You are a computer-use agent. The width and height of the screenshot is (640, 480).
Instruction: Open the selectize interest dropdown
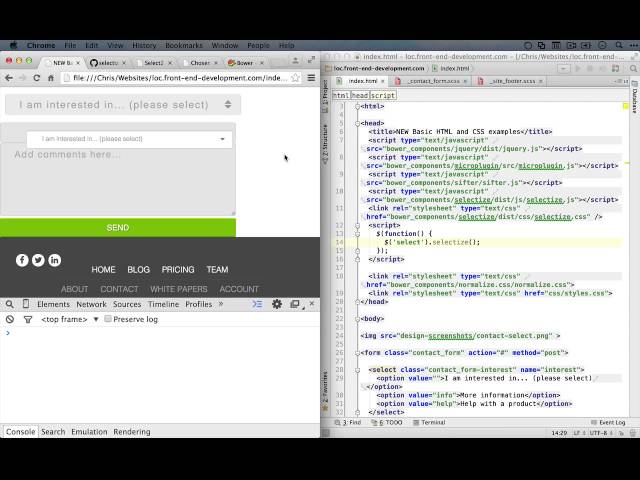point(129,139)
